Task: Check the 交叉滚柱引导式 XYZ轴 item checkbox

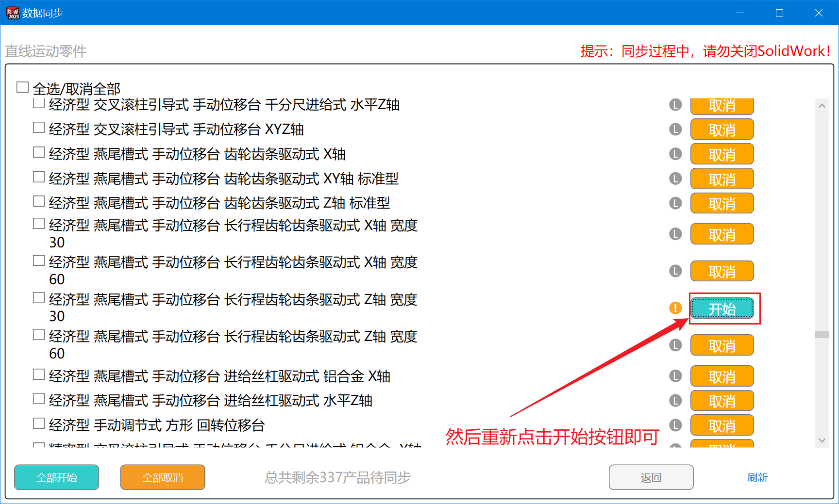Action: coord(39,128)
